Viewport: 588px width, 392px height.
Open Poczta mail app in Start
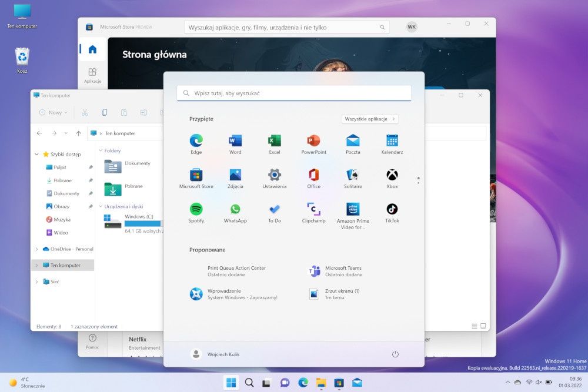(x=353, y=144)
